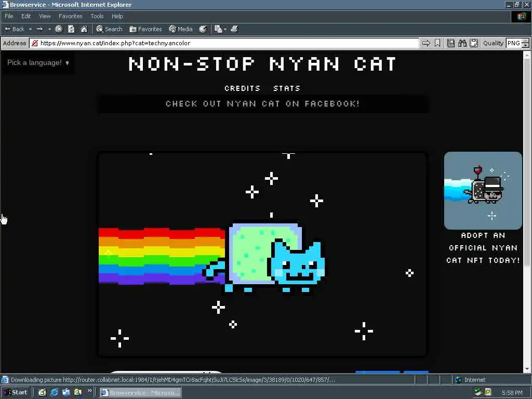Click the network tray icon
Screen dimensions: 532x399
[x=478, y=393]
